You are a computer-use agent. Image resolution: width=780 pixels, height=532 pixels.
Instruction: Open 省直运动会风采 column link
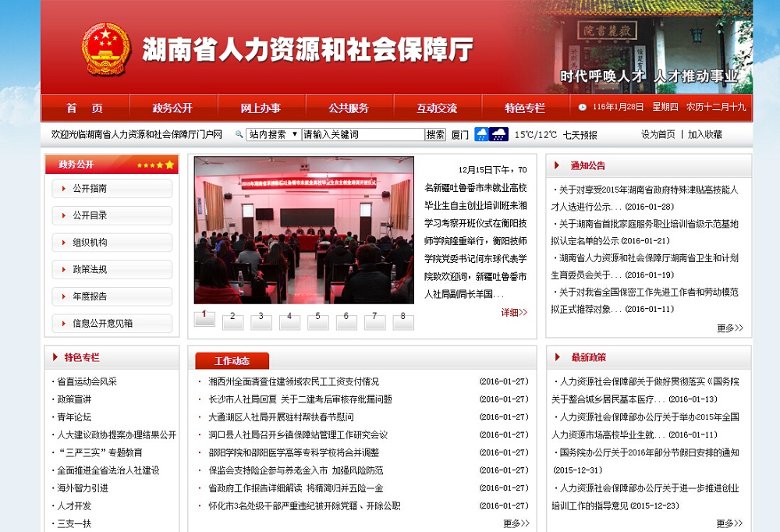tap(87, 381)
